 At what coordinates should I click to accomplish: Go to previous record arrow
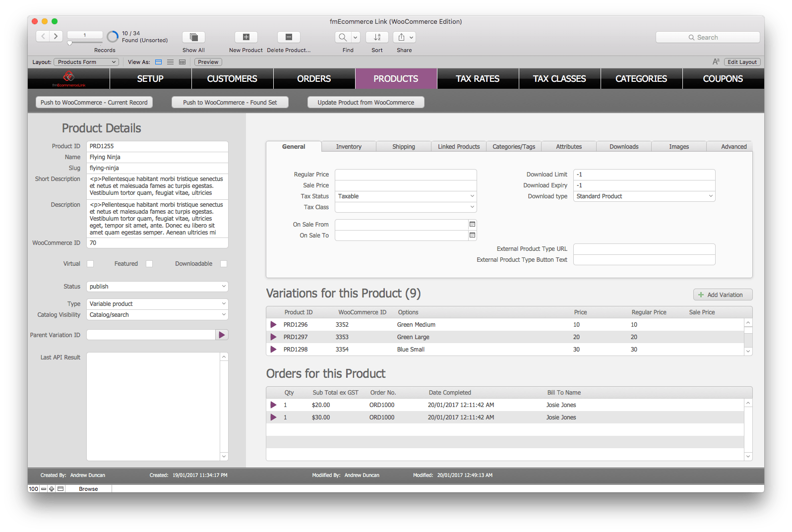point(43,36)
